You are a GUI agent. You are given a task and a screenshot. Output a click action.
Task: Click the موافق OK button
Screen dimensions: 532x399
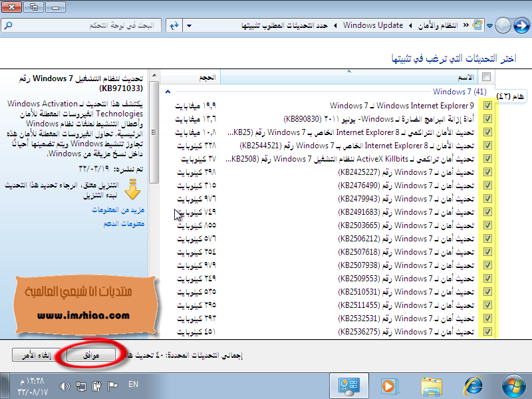coord(91,355)
